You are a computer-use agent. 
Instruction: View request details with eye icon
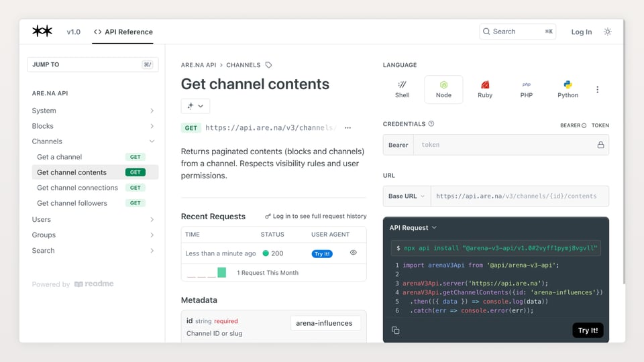click(354, 253)
